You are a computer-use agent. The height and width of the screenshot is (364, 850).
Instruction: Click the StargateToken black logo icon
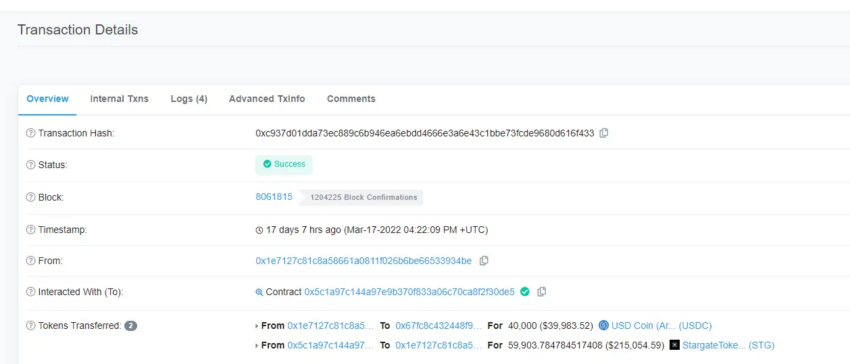[675, 345]
